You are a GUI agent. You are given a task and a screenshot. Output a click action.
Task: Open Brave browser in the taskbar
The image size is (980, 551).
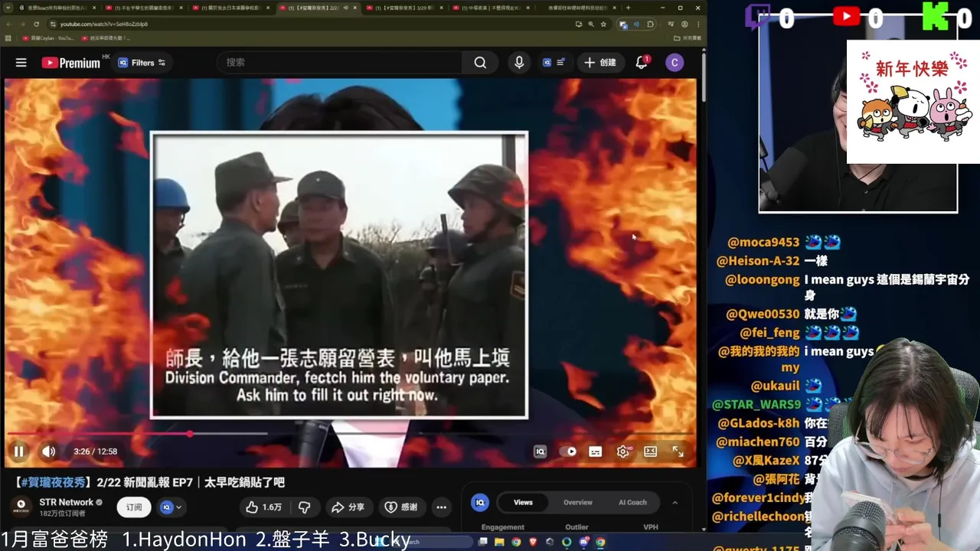click(533, 542)
